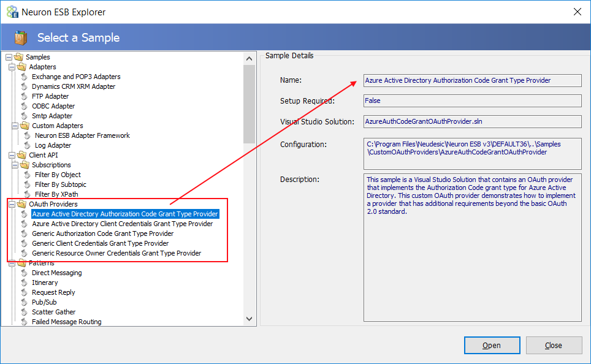Screen dimensions: 591x364
Task: Select the Exchange and POP3 Adapters sample
Action: pyautogui.click(x=76, y=77)
